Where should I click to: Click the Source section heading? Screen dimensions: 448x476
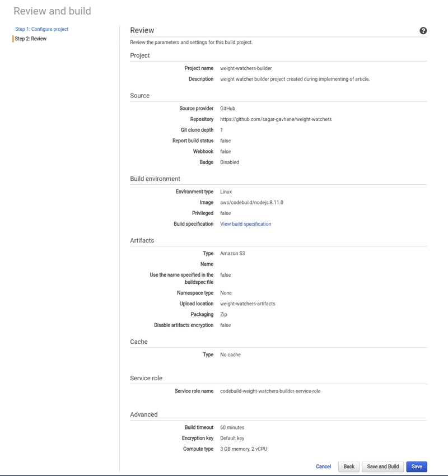pyautogui.click(x=139, y=96)
